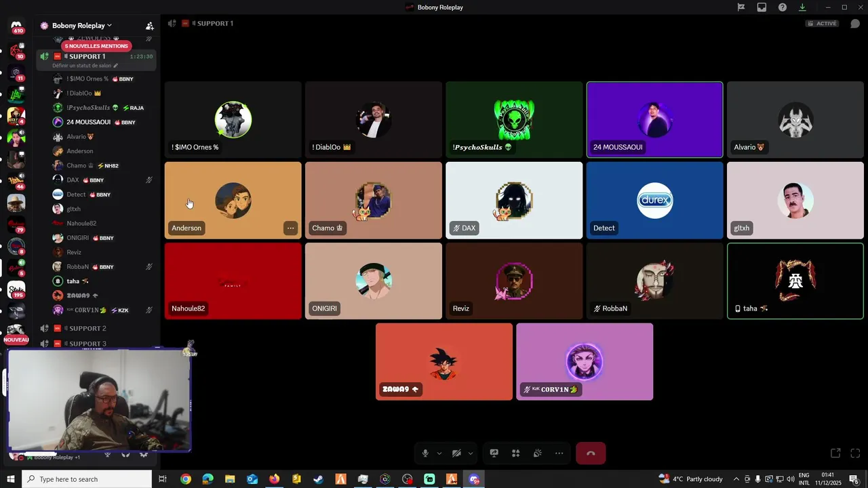Click Définir un statut de salon

[85, 66]
